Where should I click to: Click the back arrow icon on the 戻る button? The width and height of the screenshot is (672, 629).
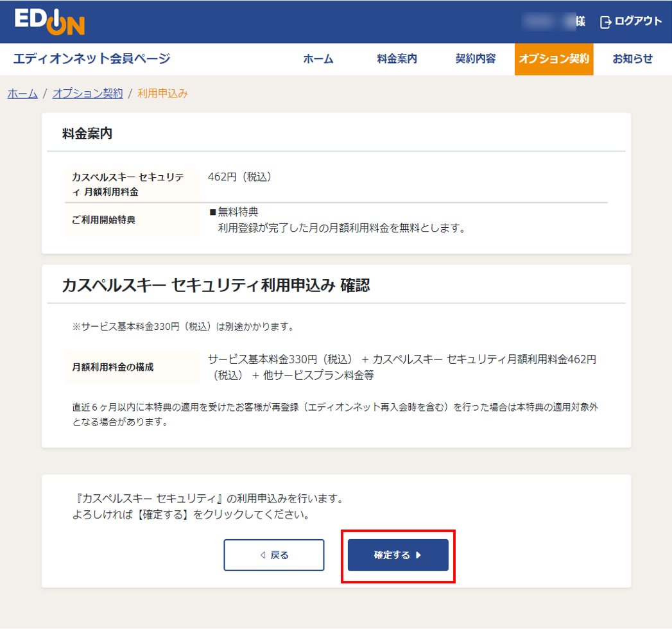point(261,555)
